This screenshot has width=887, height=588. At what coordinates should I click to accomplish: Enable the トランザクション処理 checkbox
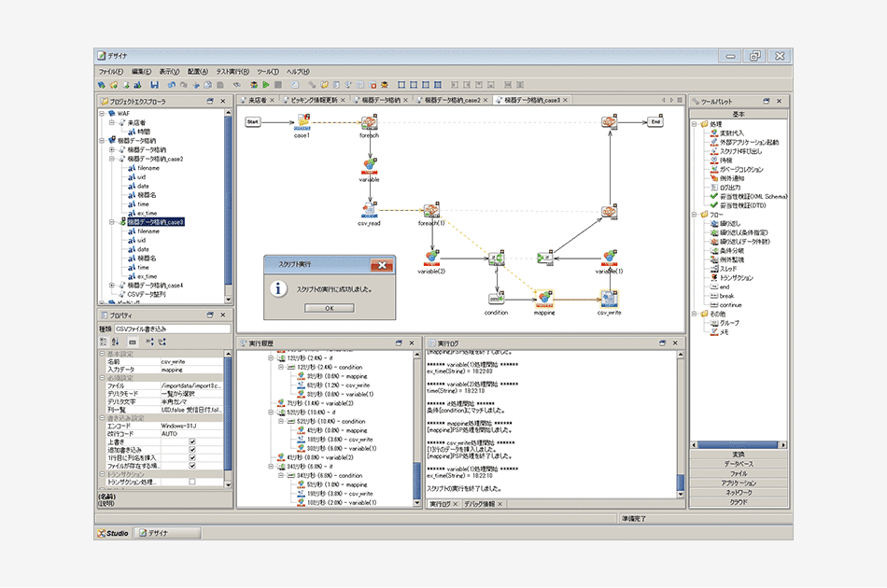(x=192, y=482)
